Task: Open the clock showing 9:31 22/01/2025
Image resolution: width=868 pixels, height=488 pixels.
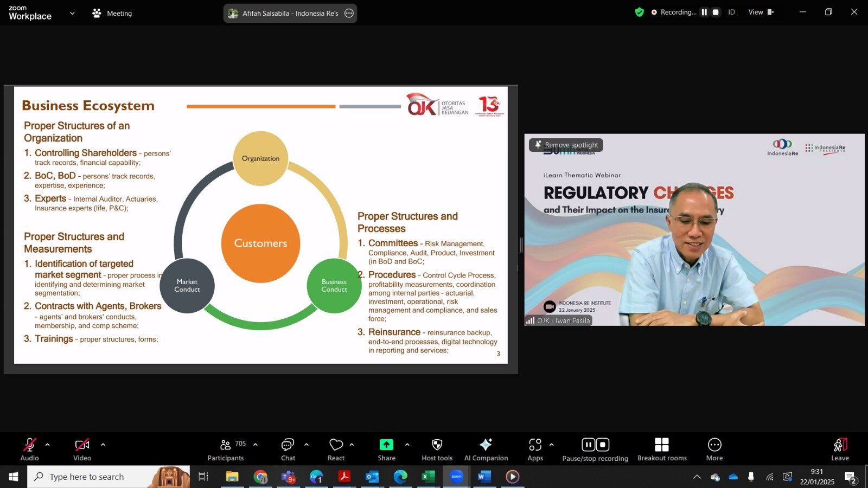Action: [817, 477]
